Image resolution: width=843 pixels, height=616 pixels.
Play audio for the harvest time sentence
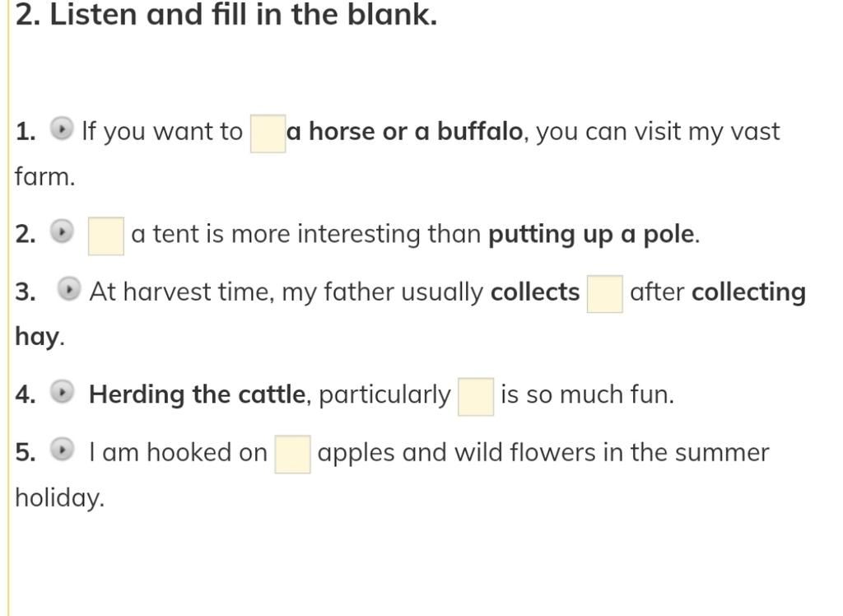click(x=69, y=289)
